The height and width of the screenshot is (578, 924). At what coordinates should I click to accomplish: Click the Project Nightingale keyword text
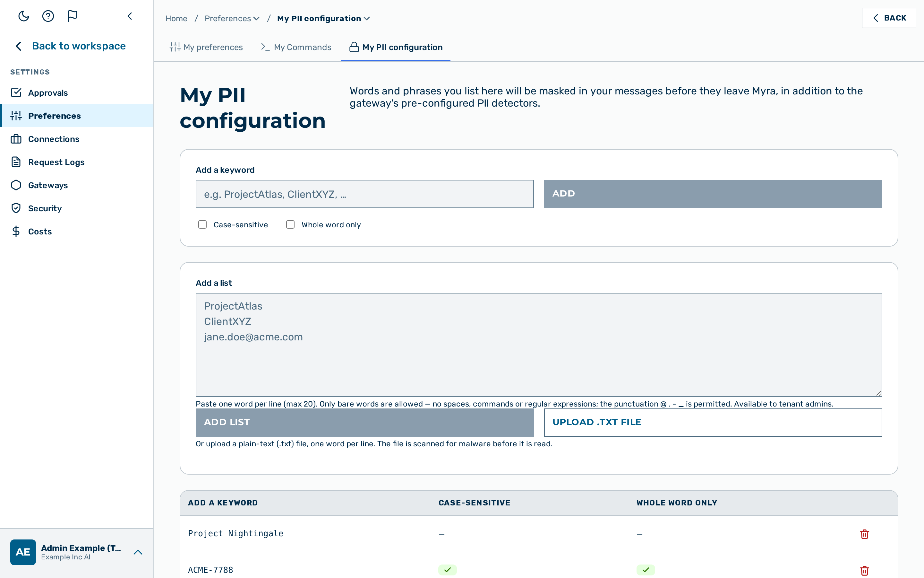click(x=235, y=533)
